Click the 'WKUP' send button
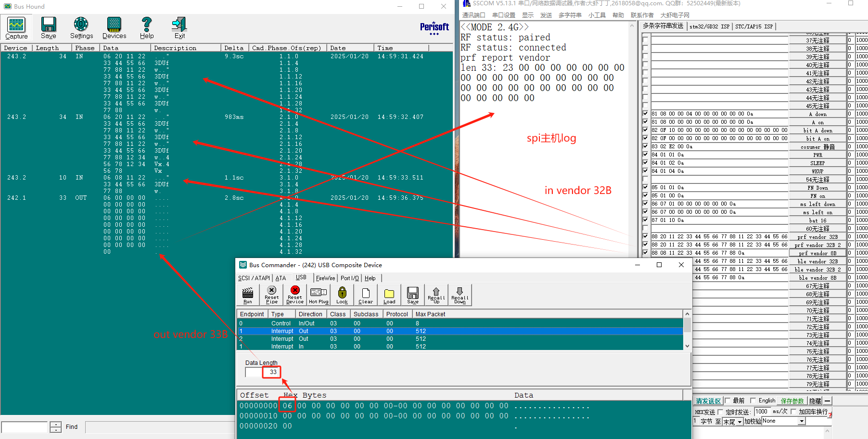The height and width of the screenshot is (439, 868). [817, 171]
